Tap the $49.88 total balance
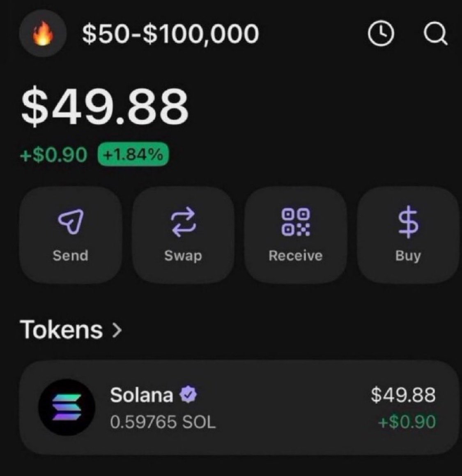462x476 pixels. pos(105,106)
